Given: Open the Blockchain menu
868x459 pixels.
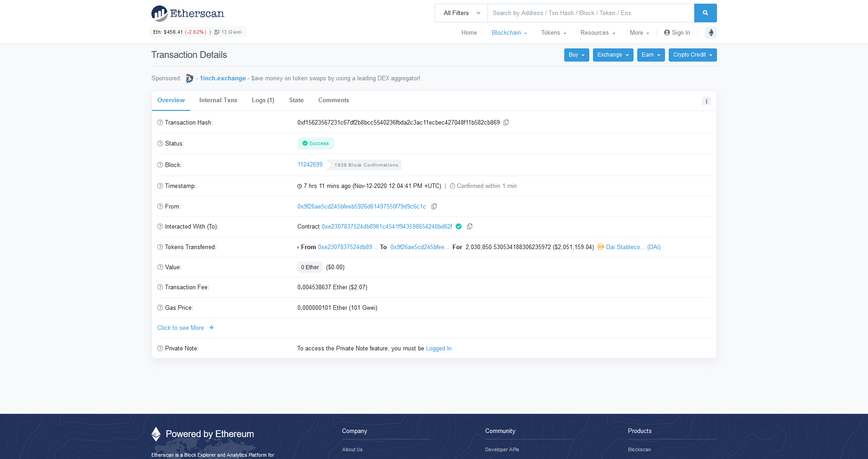Looking at the screenshot, I should coord(509,32).
